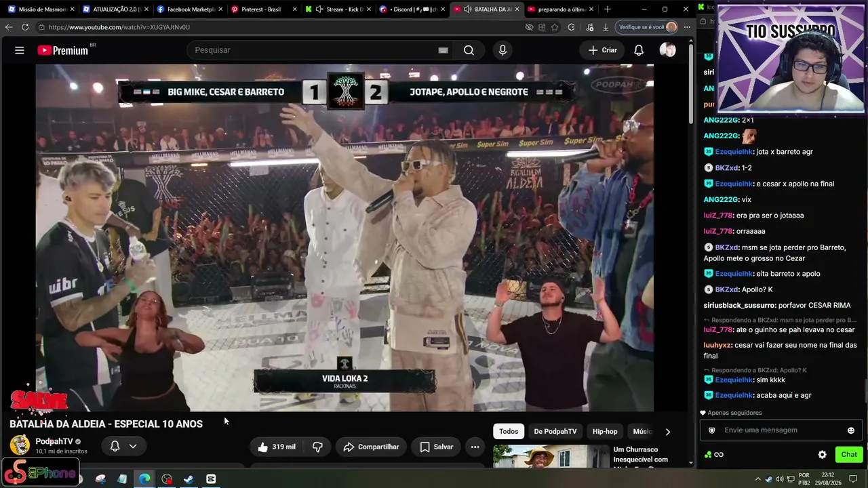Go back with the browser back arrow

coord(9,27)
